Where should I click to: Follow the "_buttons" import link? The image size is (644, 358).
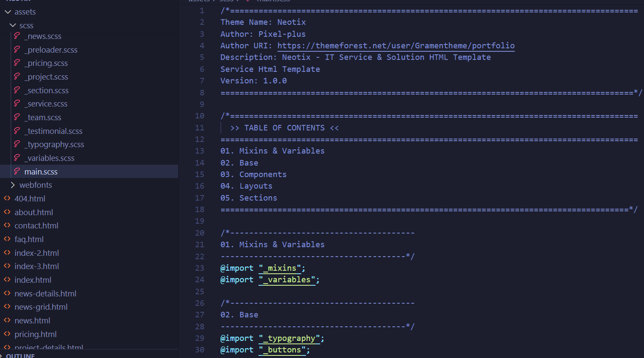(282, 350)
